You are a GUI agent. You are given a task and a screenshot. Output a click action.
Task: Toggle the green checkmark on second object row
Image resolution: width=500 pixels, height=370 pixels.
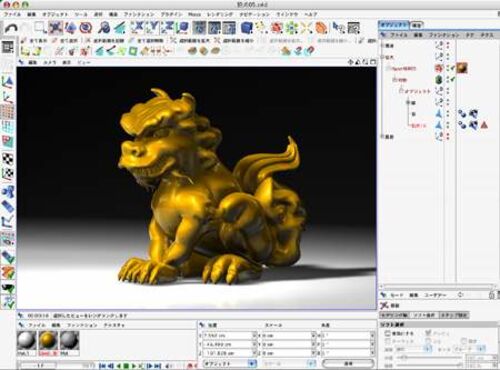pyautogui.click(x=452, y=79)
